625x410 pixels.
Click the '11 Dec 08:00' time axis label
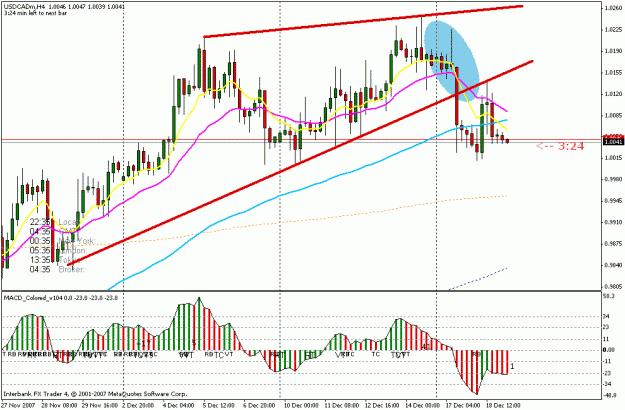point(342,405)
